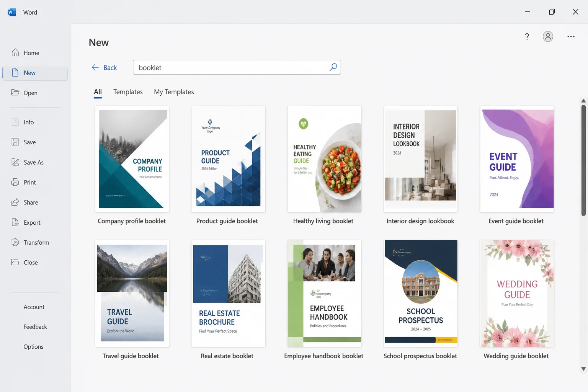
Task: Click the New document icon in sidebar
Action: [x=15, y=72]
